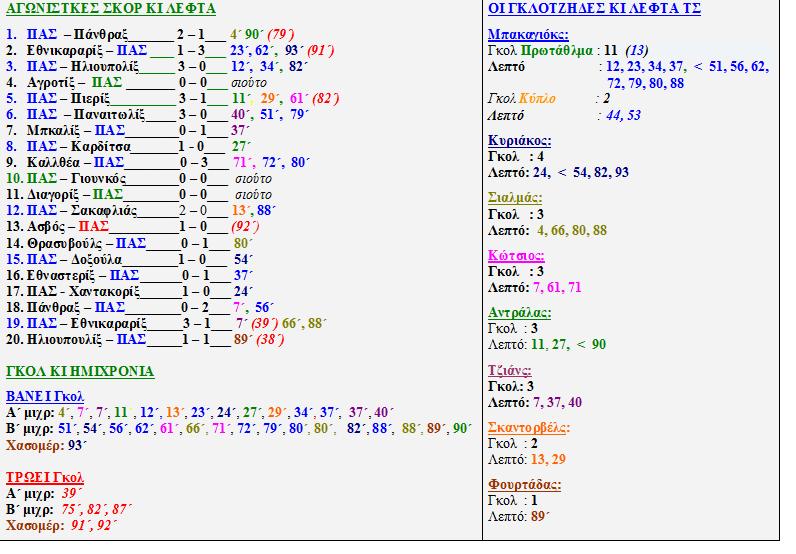Viewport: 796px width, 554px height.
Task: Click match row 'Ηλιουπουλίξ – ΠΑΣ'
Action: click(x=145, y=340)
